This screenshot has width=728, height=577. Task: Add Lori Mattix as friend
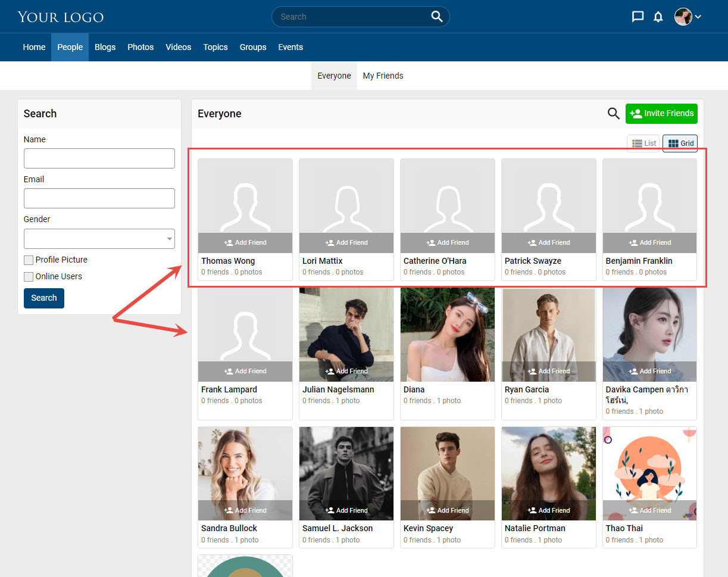[346, 242]
